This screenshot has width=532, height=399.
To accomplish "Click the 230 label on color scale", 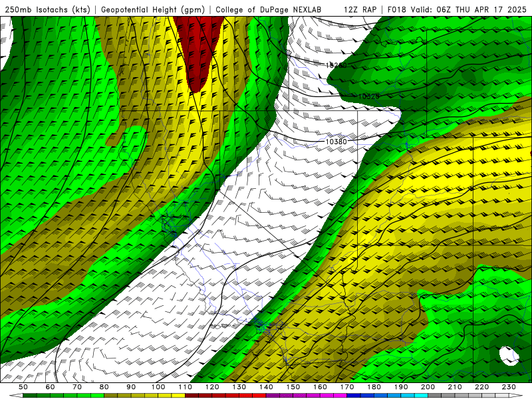I will pyautogui.click(x=509, y=387).
